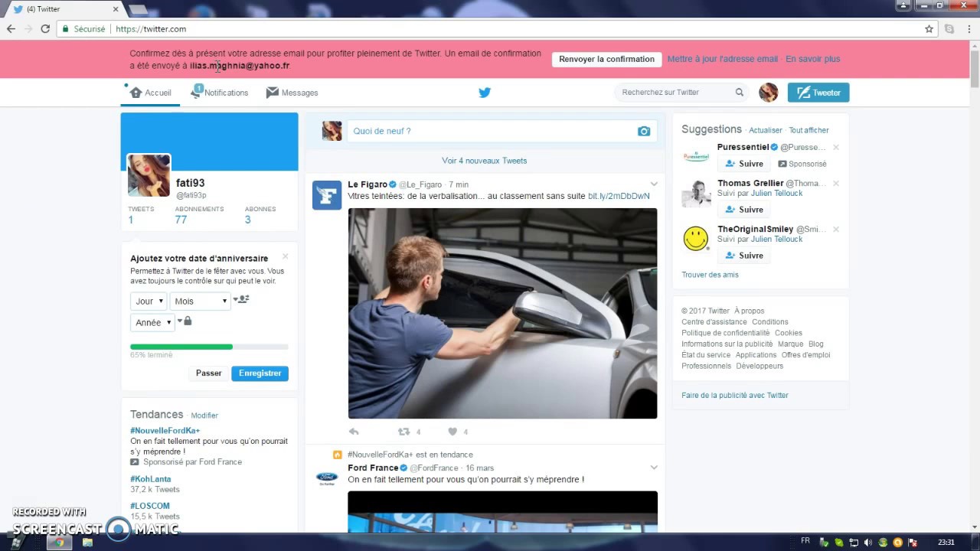Screen dimensions: 980x551
Task: Dismiss the TheOriginalSmiley suggestion
Action: coord(836,230)
